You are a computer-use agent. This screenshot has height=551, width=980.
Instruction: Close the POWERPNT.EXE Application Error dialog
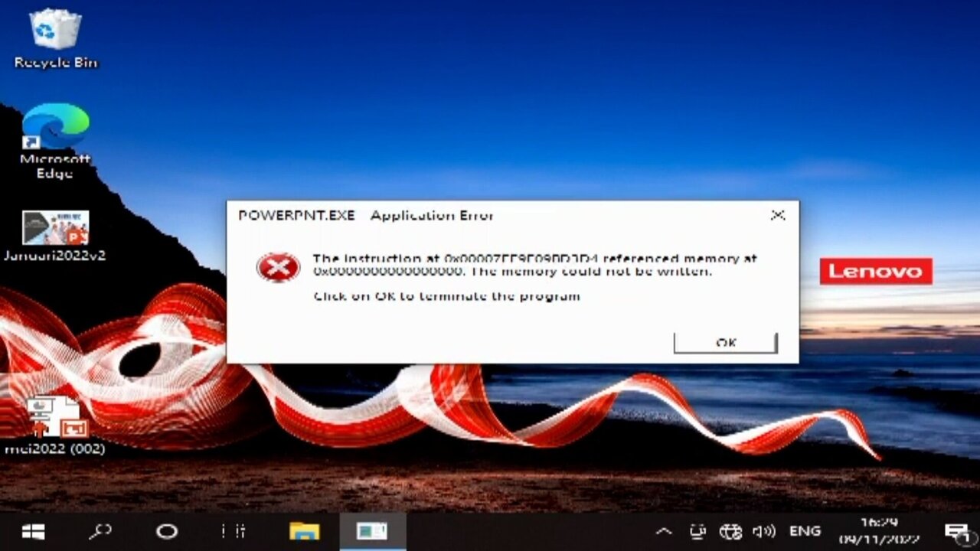point(777,216)
